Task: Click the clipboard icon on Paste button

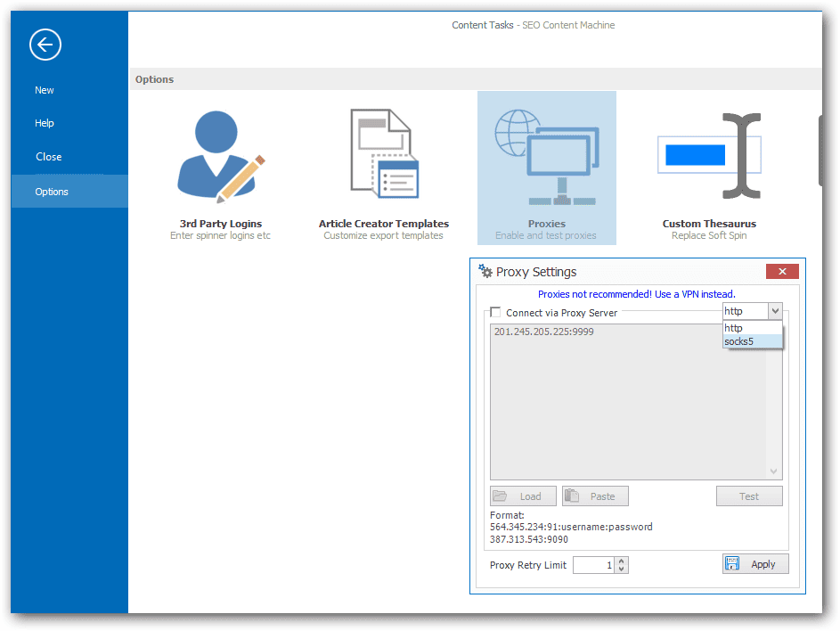Action: (572, 496)
